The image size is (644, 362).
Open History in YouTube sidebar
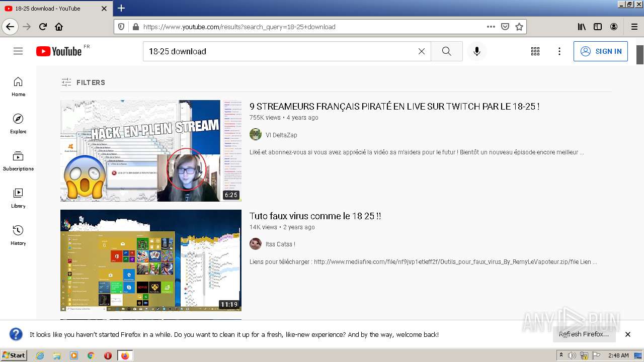coord(18,235)
